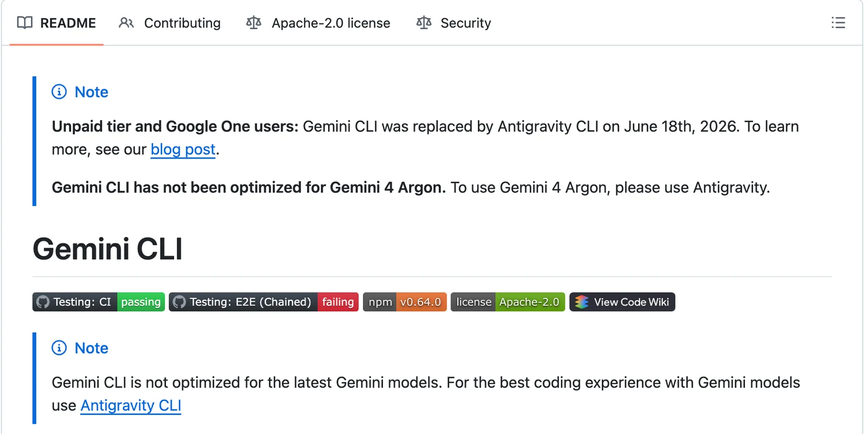This screenshot has width=868, height=434.
Task: Select 'Unpaid tier and Google One users:' text
Action: (x=175, y=126)
